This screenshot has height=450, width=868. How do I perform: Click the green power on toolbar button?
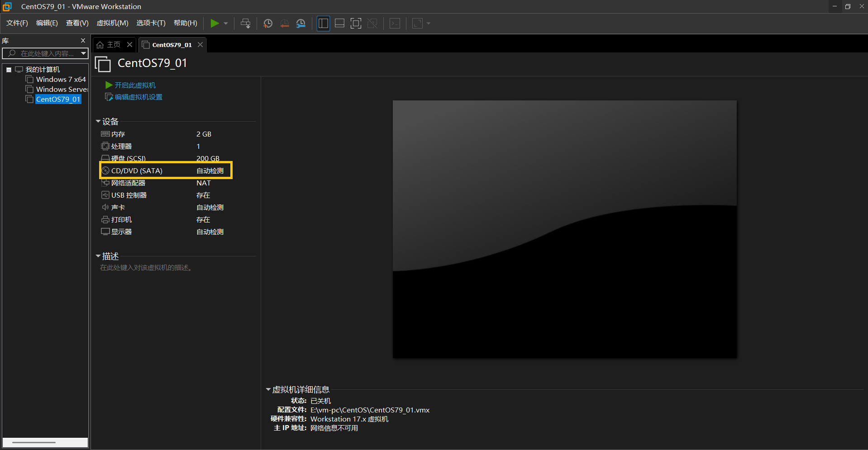pos(215,24)
